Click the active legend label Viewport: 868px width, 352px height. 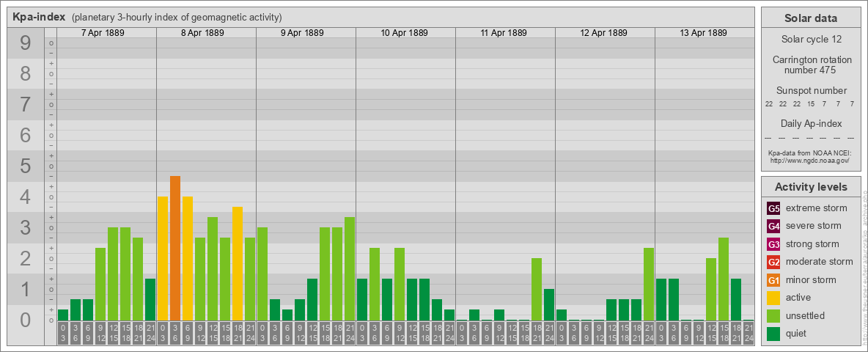pos(798,298)
